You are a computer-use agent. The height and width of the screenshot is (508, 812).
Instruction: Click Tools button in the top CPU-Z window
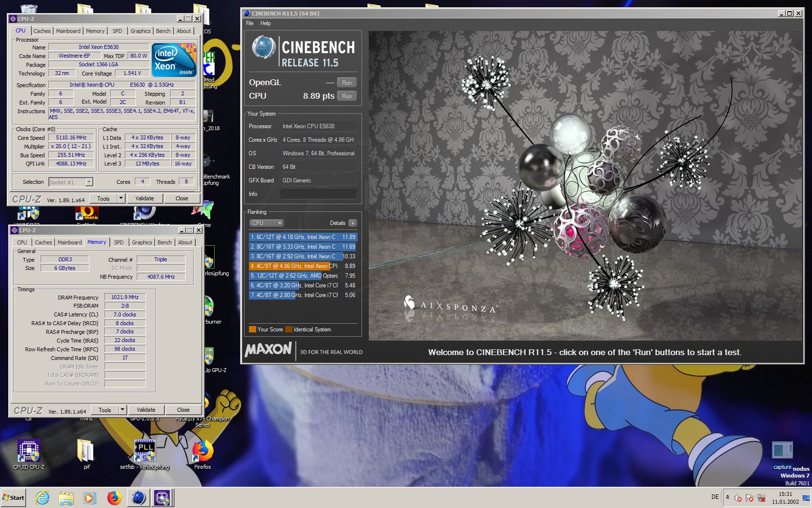103,199
